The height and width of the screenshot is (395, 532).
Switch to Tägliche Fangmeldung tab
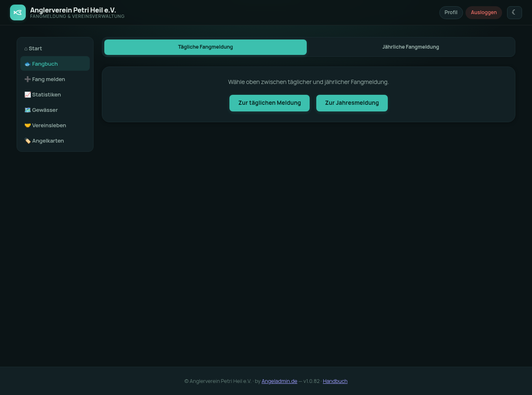(x=205, y=47)
